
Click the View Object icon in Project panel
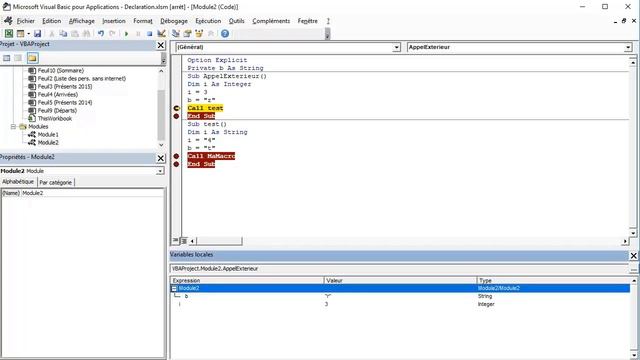[18, 58]
